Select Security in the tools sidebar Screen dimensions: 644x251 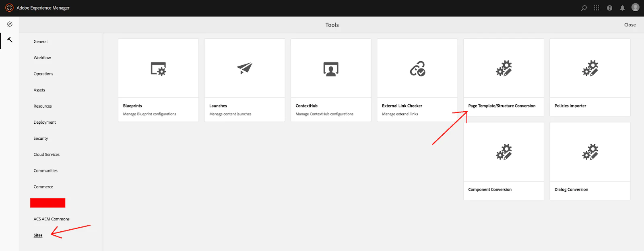[x=41, y=138]
